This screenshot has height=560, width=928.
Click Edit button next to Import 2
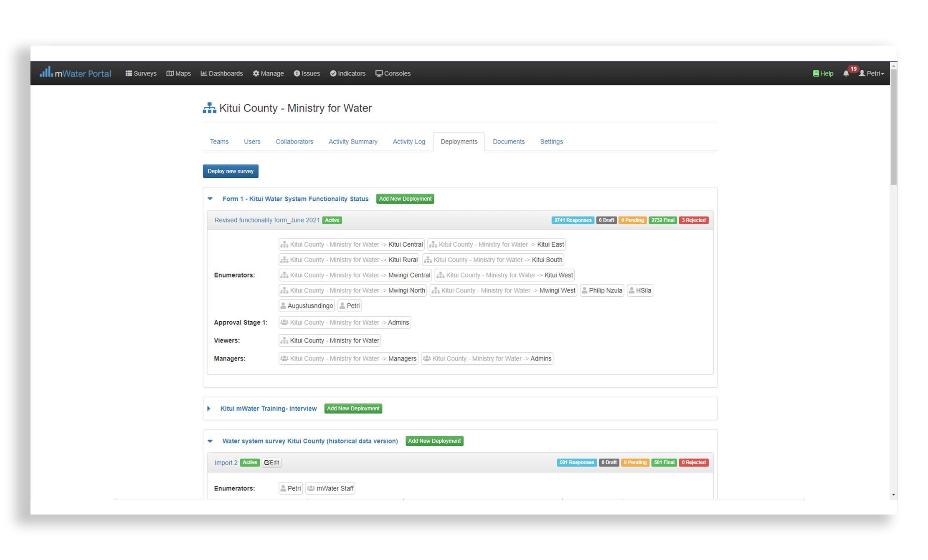[271, 462]
